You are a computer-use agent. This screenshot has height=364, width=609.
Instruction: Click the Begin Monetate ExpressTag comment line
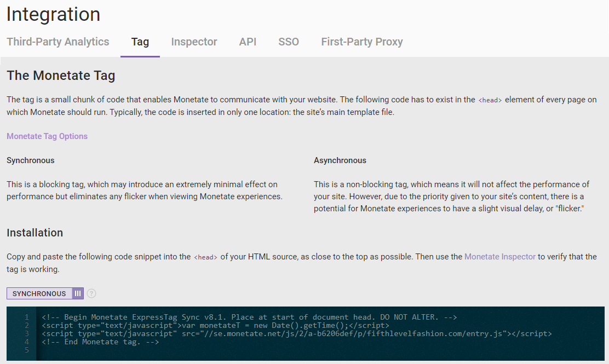pyautogui.click(x=249, y=317)
